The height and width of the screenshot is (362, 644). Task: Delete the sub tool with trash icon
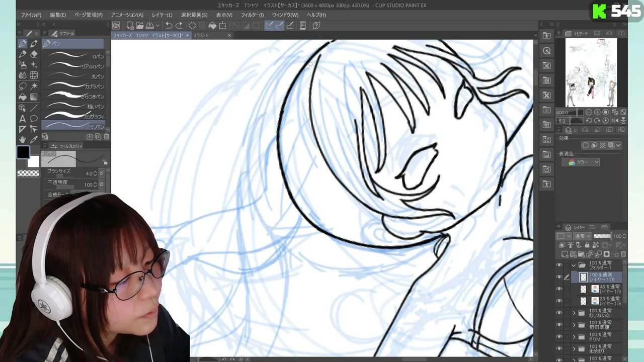[x=106, y=137]
